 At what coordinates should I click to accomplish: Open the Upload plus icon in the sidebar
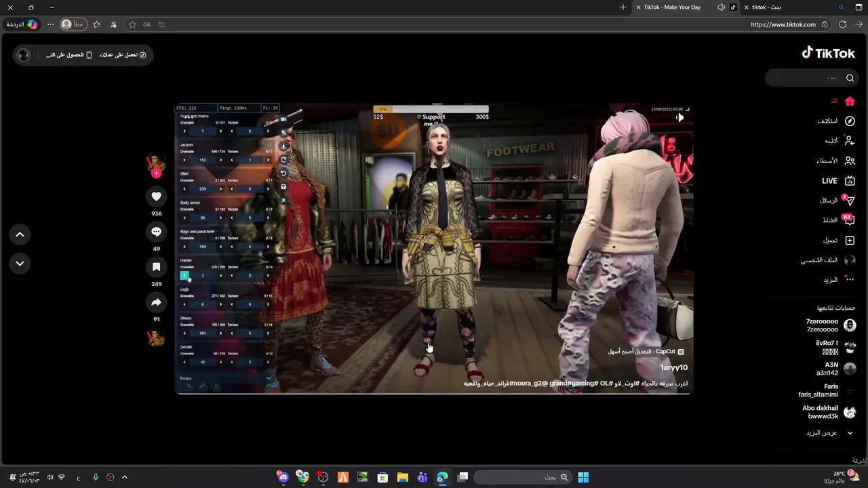tap(850, 240)
